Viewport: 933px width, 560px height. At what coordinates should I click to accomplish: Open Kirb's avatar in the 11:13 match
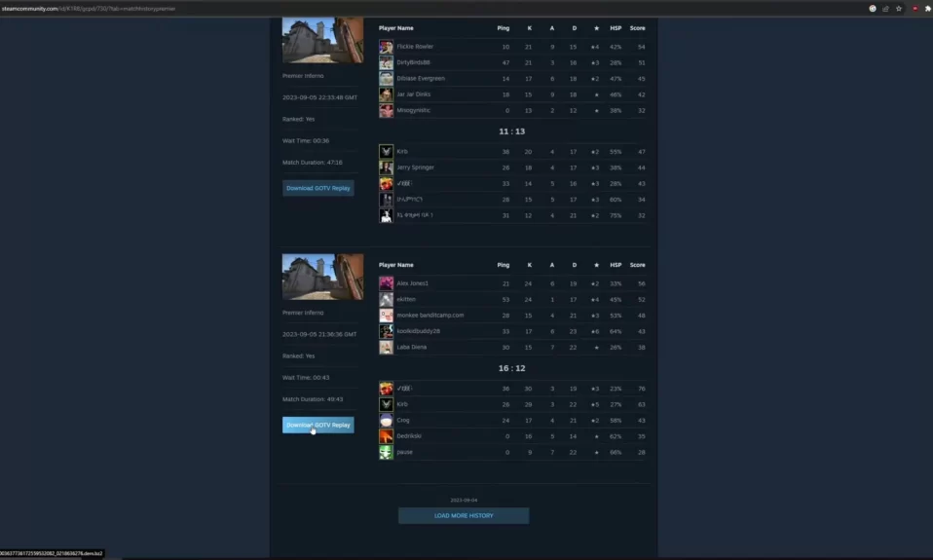tap(387, 152)
